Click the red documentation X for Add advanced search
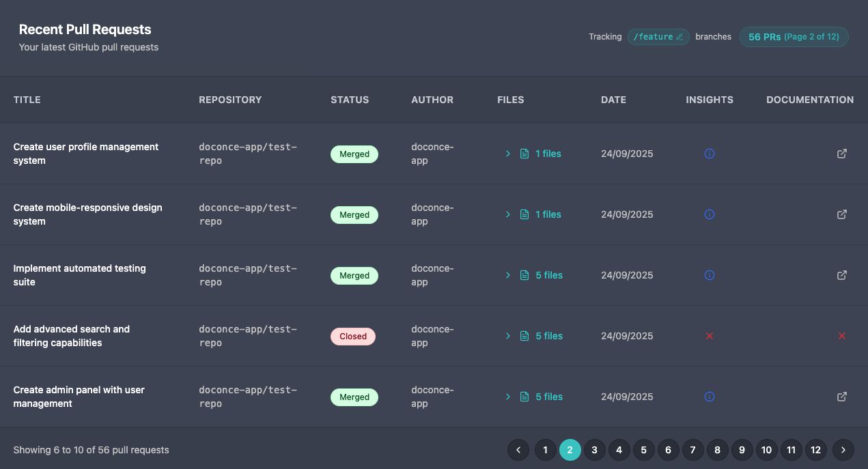This screenshot has width=868, height=469. [x=842, y=336]
